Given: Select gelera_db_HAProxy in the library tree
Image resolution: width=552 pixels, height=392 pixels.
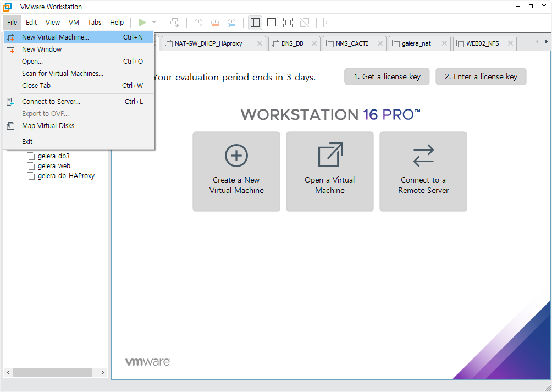Looking at the screenshot, I should (x=66, y=176).
